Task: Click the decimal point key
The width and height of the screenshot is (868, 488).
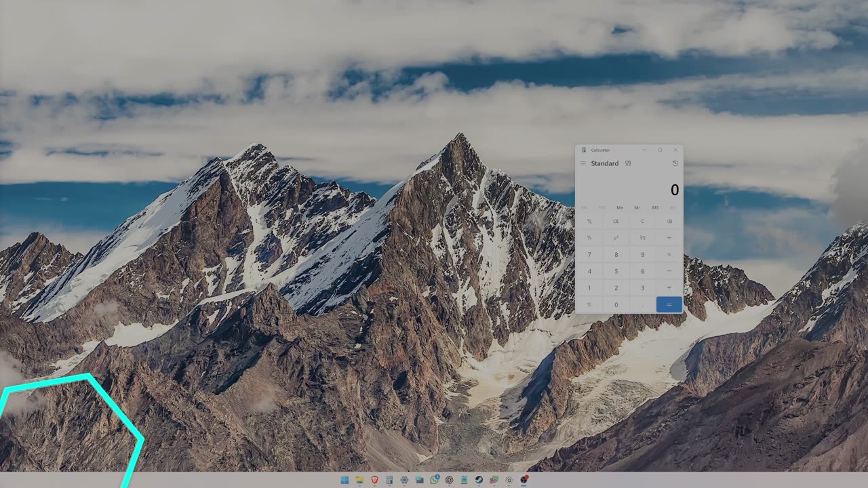Action: pyautogui.click(x=642, y=304)
